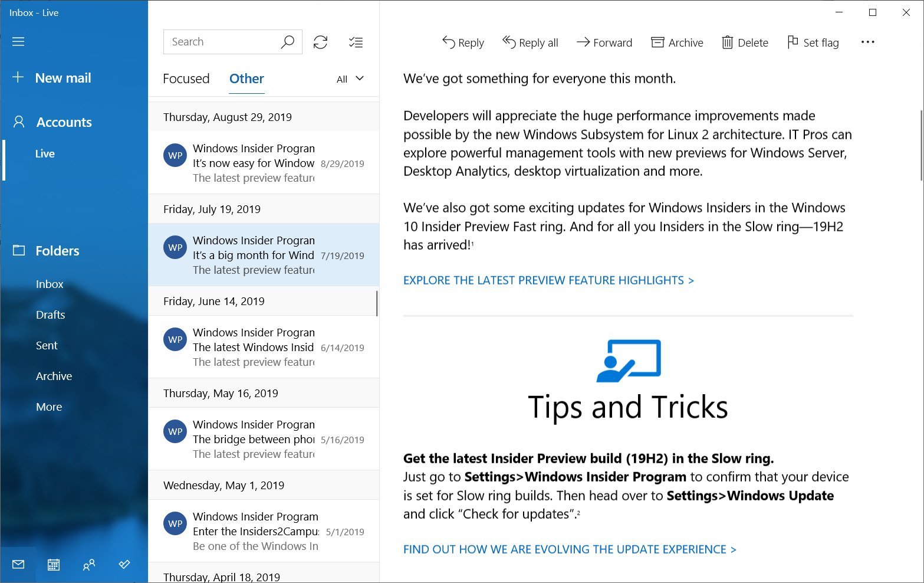The image size is (924, 583).
Task: Open email 'It's now easy for Window'
Action: 264,162
